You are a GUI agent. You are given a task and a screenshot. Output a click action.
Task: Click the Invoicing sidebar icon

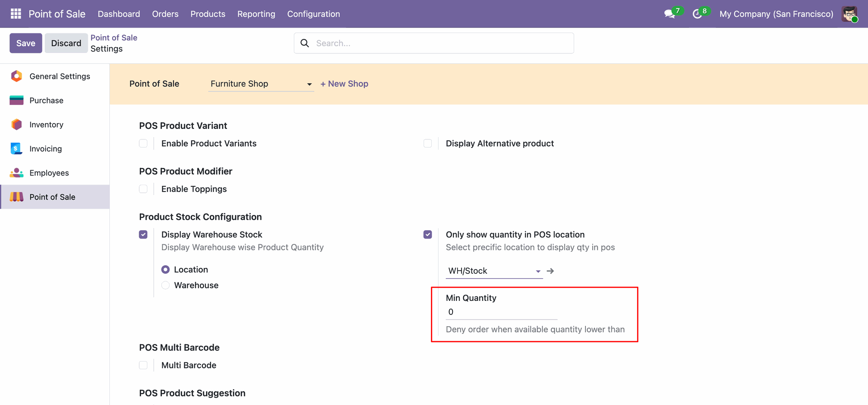tap(16, 148)
